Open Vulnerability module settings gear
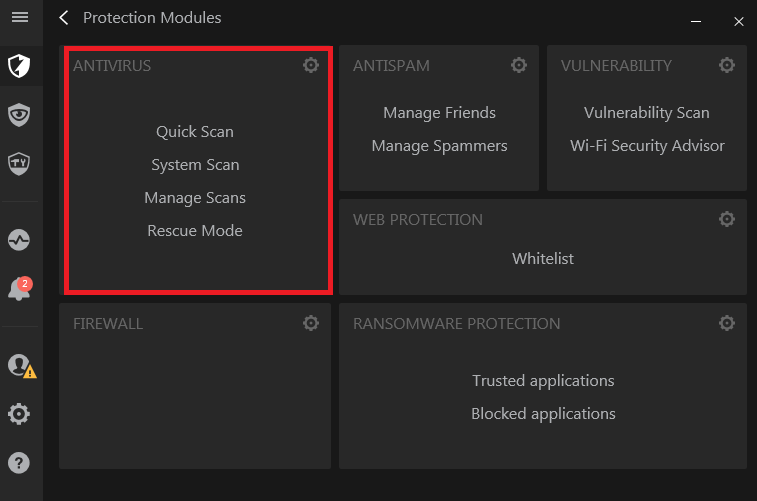Viewport: 757px width, 501px height. [727, 65]
